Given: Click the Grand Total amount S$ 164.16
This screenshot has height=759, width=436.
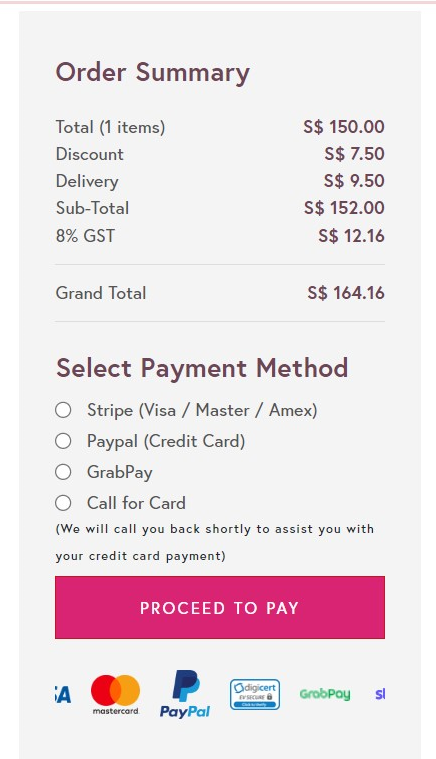Looking at the screenshot, I should 346,293.
